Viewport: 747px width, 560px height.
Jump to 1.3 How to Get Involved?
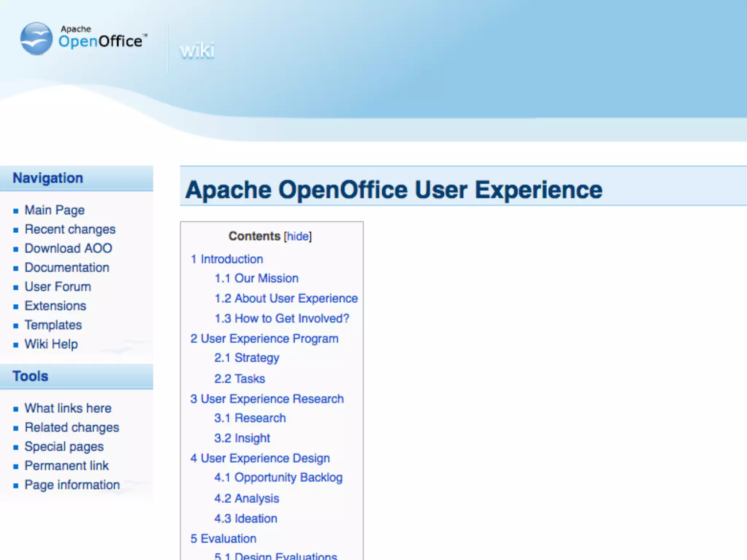click(282, 319)
